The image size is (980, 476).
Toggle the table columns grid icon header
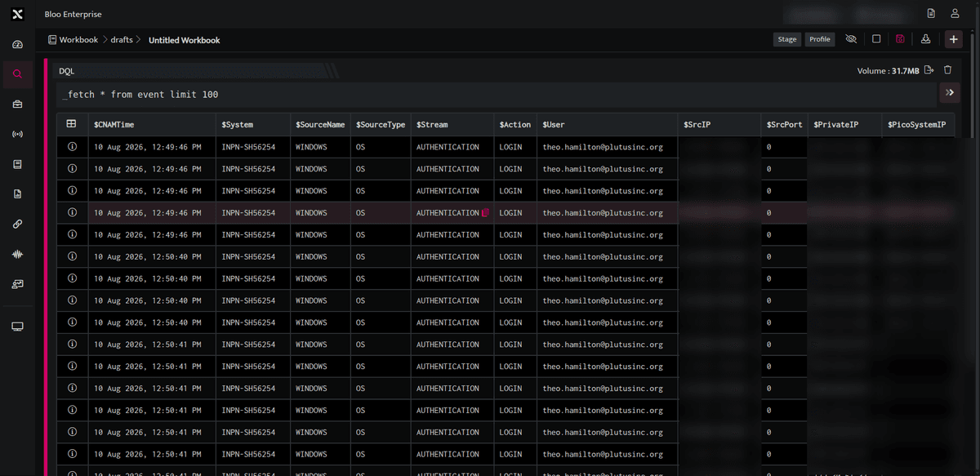coord(72,124)
